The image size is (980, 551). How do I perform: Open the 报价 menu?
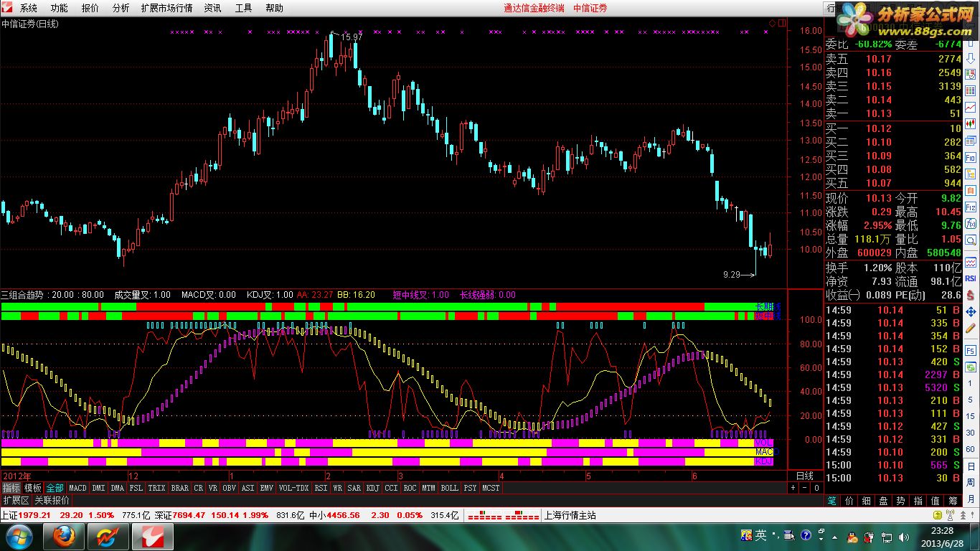coord(90,8)
